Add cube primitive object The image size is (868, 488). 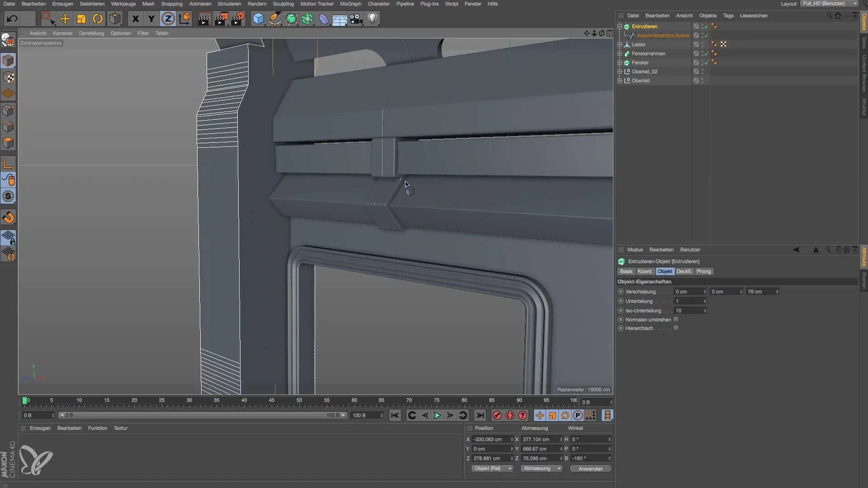[x=258, y=19]
